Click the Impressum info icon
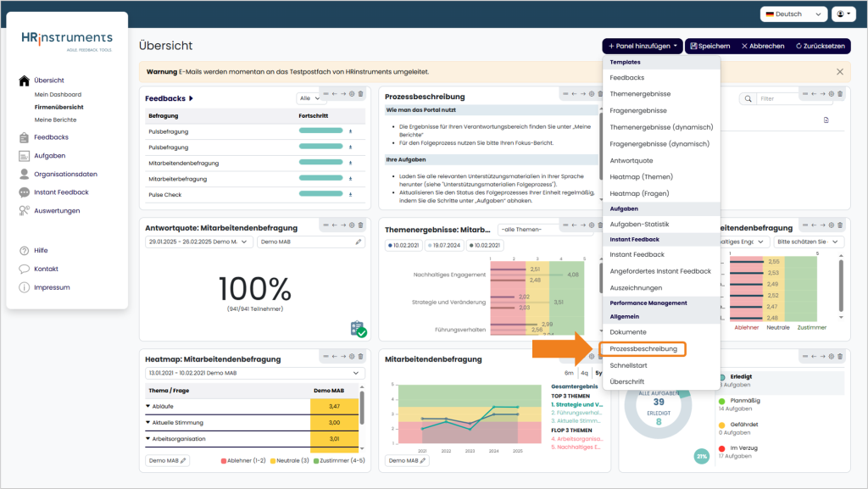The height and width of the screenshot is (489, 868). (24, 287)
